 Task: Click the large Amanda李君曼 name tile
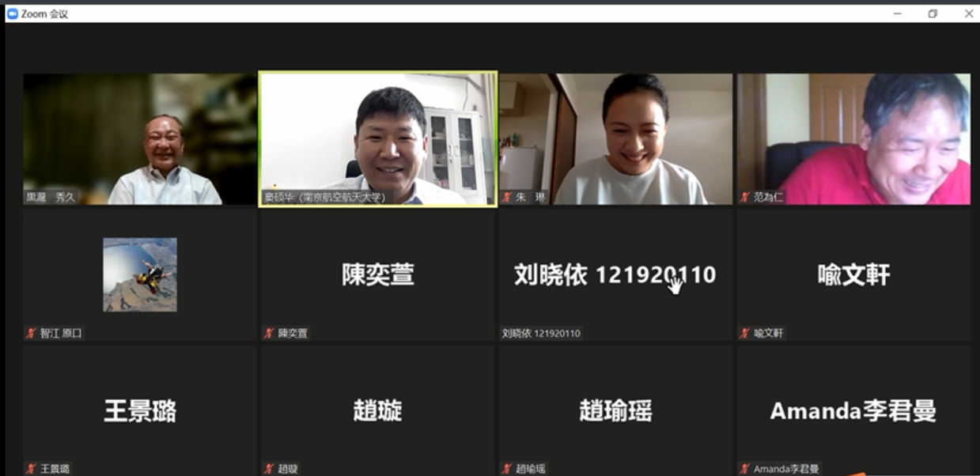point(853,410)
